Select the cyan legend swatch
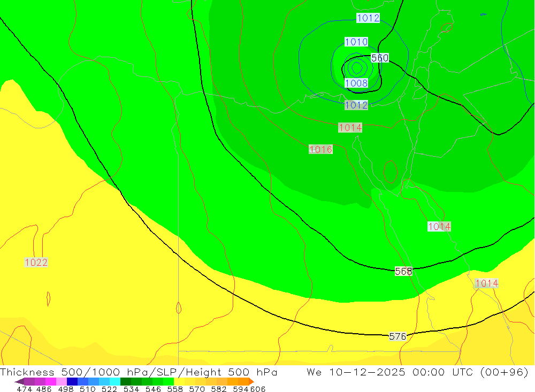 115,381
